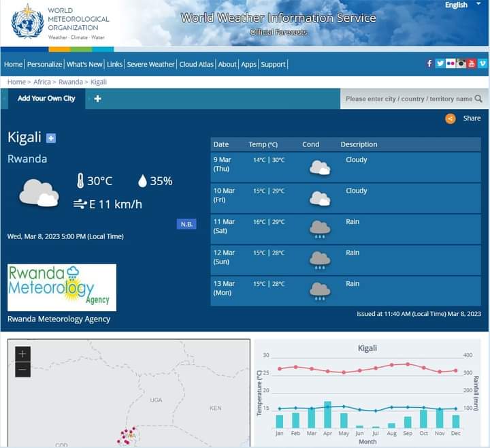Click the Rwanda Meteorology Agency logo
490x448 pixels.
point(62,287)
